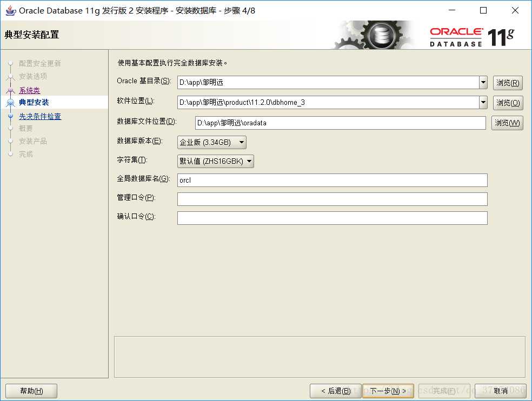Screen dimensions: 532x401
Task: Click the 使用基本配置执行完全数据库安装 description text
Action: [x=172, y=63]
